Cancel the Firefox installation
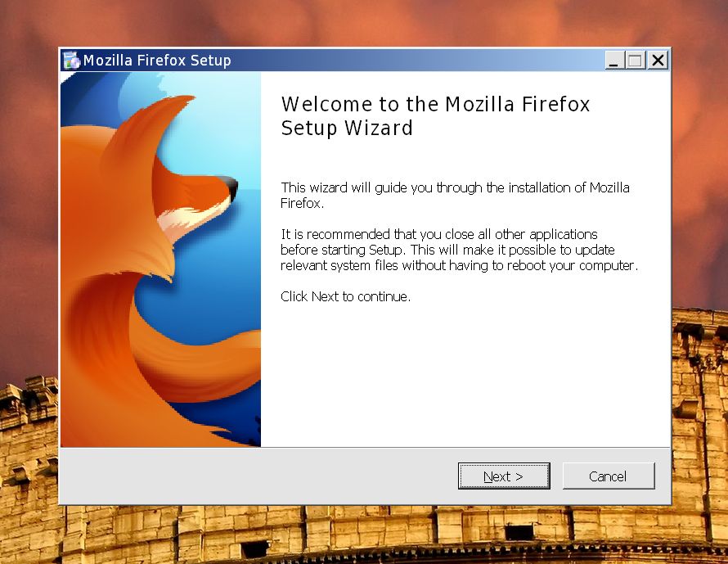 pos(609,476)
